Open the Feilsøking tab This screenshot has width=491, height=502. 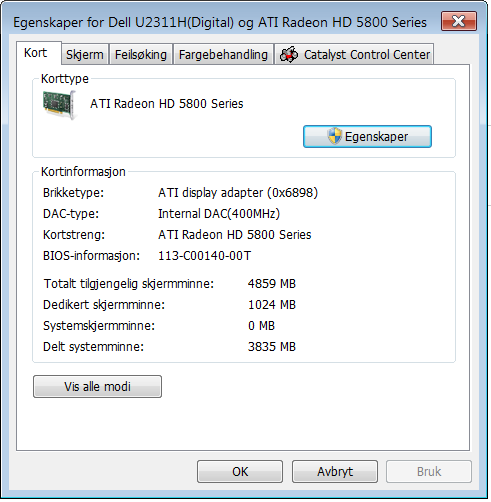[x=141, y=54]
